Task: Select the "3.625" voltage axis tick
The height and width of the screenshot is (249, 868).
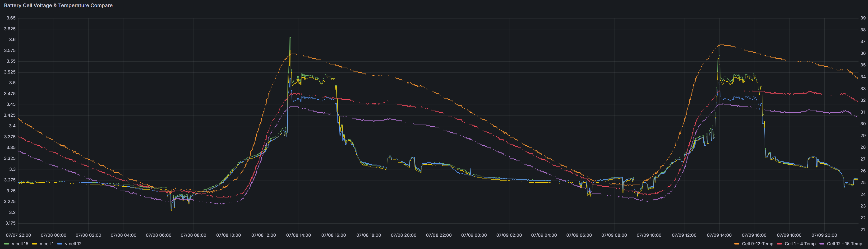Action: (9, 29)
